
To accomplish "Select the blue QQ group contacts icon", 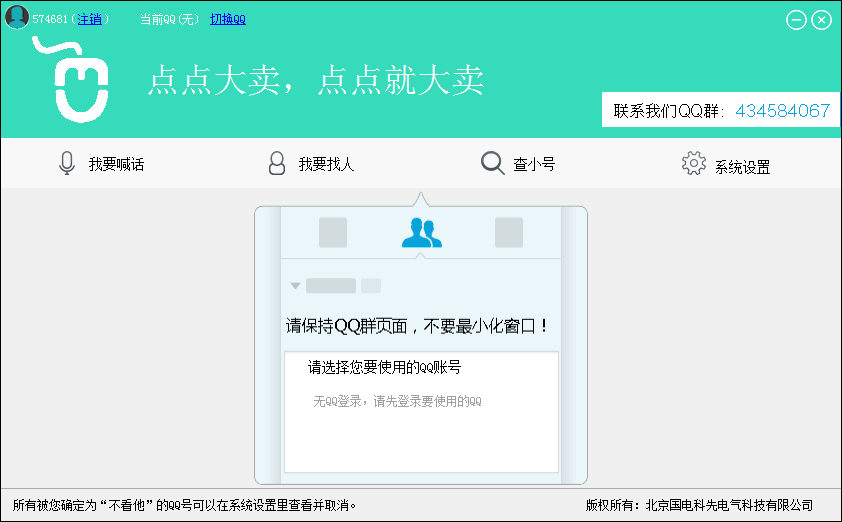I will click(x=421, y=232).
